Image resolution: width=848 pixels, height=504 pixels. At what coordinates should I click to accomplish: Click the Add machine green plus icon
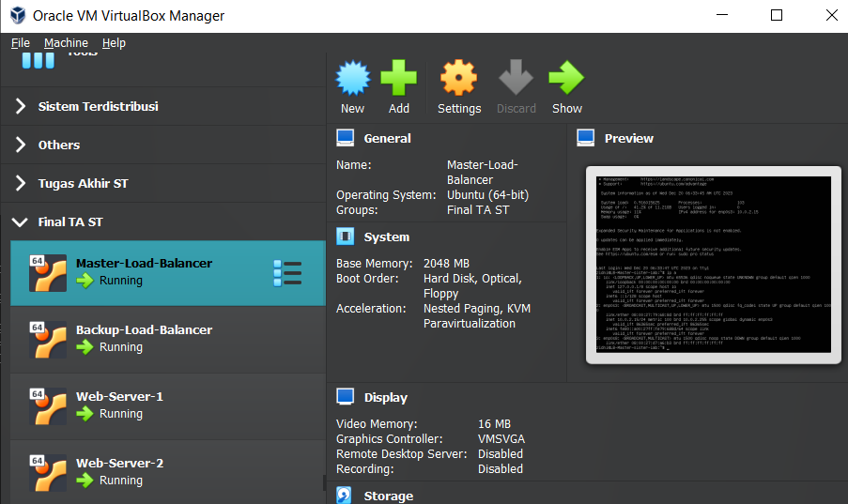point(399,79)
